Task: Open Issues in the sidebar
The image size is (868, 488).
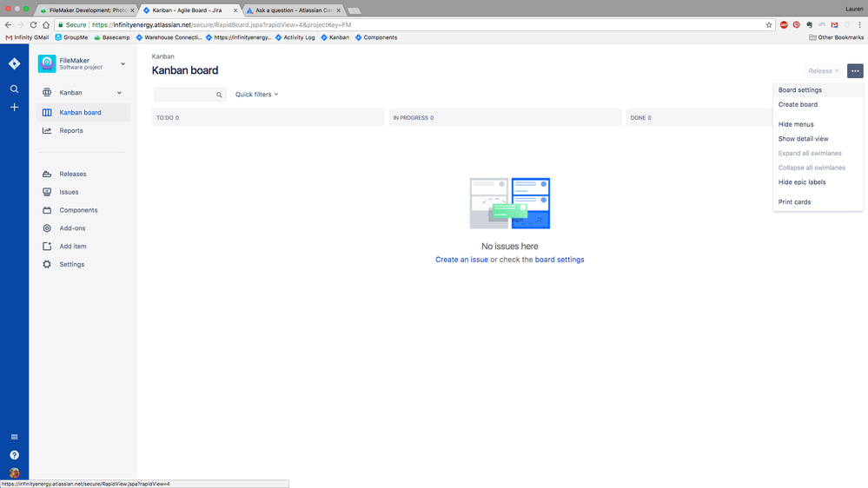Action: tap(83, 192)
